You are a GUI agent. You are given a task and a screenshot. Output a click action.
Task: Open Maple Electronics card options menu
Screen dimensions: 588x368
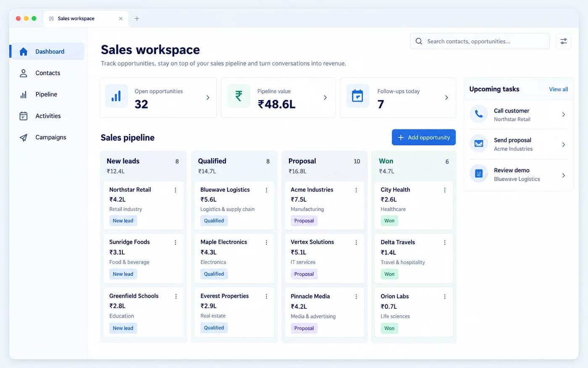click(x=266, y=243)
